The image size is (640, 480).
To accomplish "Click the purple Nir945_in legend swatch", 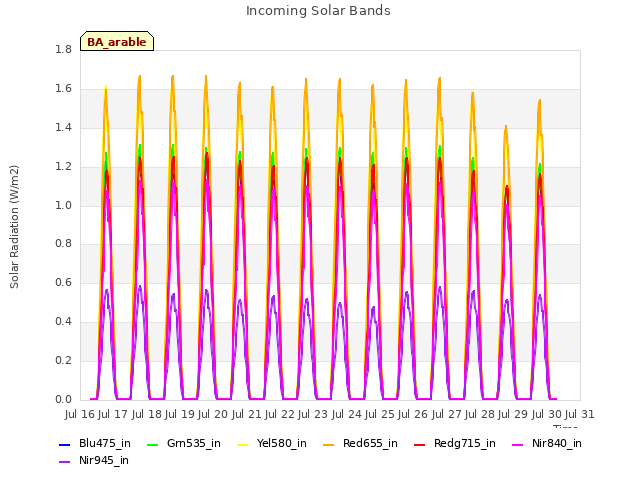I will (x=65, y=462).
